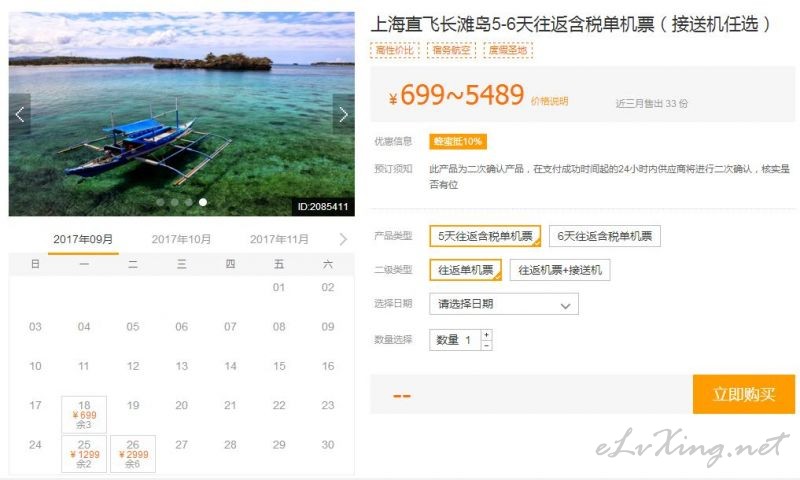Screen dimensions: 800x480
Task: Increase quantity with plus stepper
Action: [487, 335]
